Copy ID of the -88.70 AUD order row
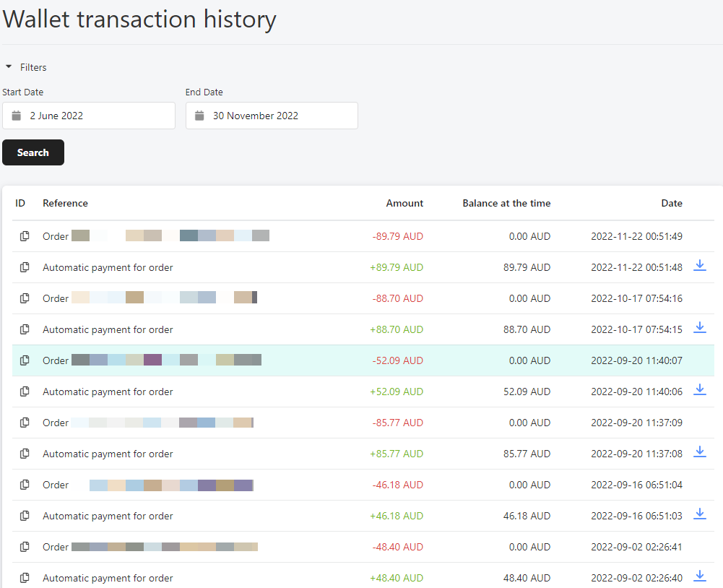Image resolution: width=723 pixels, height=588 pixels. (25, 298)
